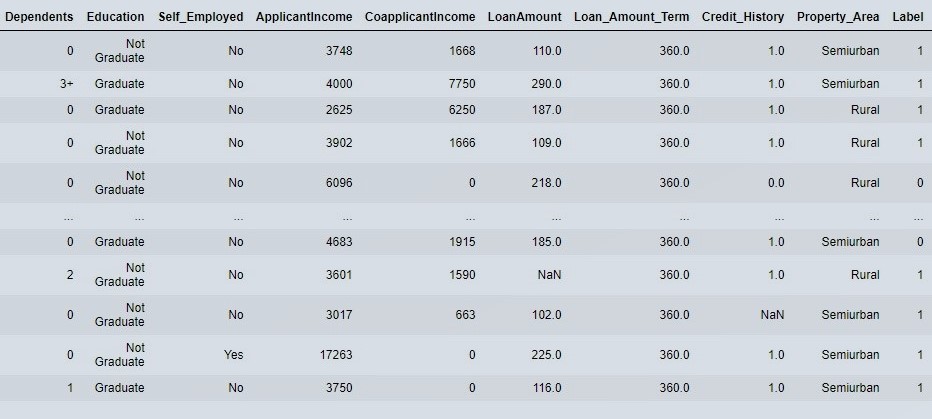Select the Property_Area column header
This screenshot has height=419, width=932.
(x=837, y=17)
